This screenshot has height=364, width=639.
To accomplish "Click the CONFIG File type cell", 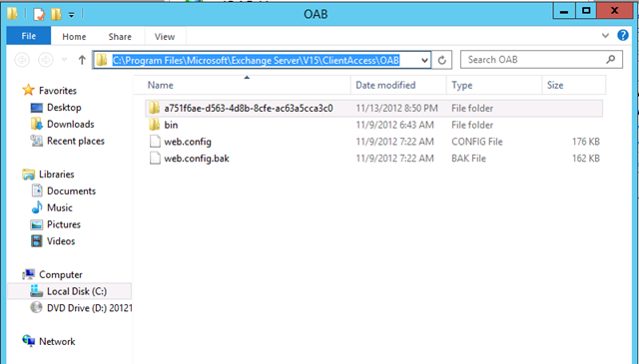I will (477, 142).
